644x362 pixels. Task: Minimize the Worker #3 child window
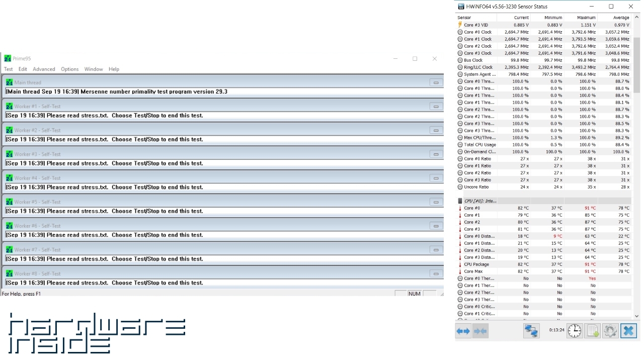436,154
